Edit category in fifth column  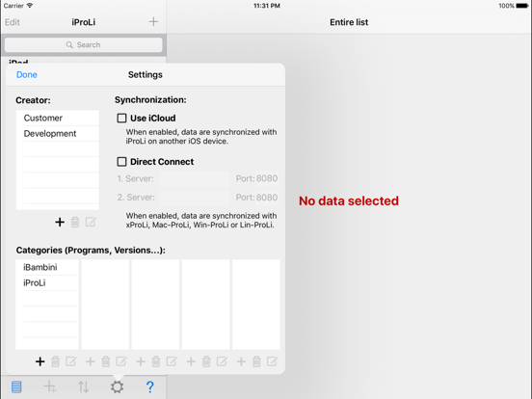click(272, 361)
